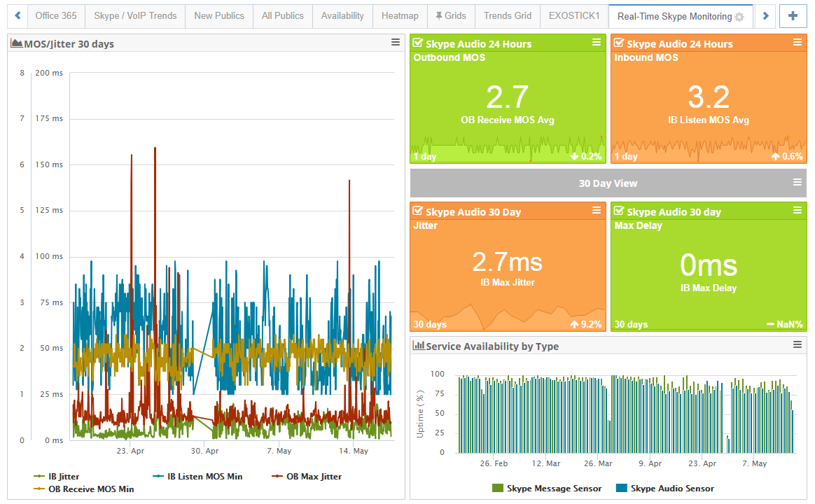Open the Service Availability by Type widget menu
The height and width of the screenshot is (504, 815).
coord(797,344)
